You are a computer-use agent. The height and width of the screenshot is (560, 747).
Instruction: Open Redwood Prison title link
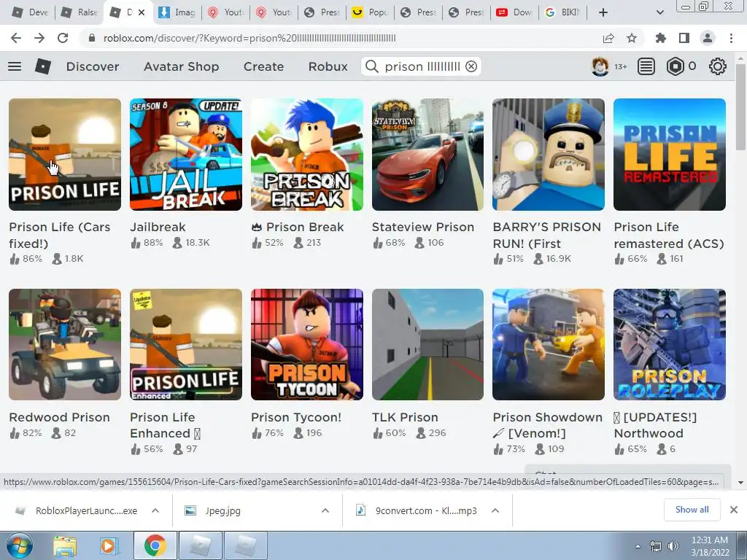(x=60, y=417)
